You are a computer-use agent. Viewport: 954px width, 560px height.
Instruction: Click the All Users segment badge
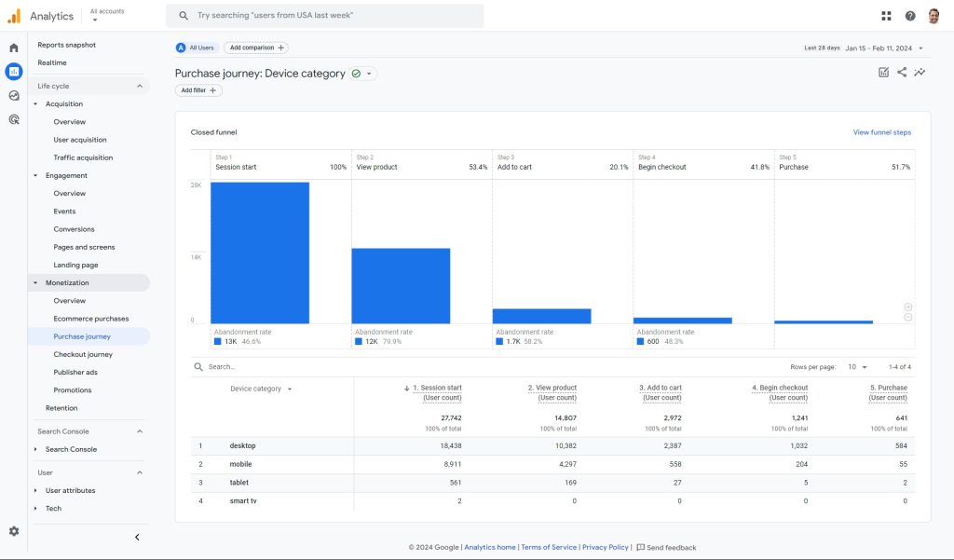point(196,48)
